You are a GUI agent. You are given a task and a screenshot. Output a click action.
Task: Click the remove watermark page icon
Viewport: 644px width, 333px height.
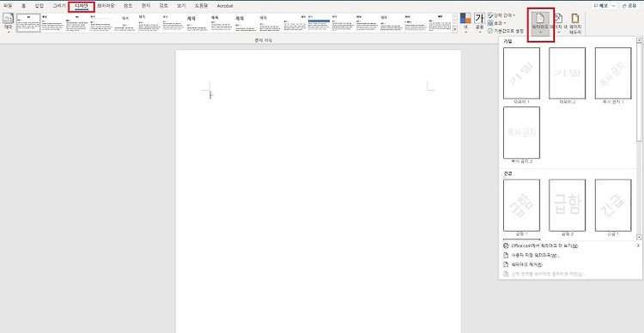coord(506,264)
